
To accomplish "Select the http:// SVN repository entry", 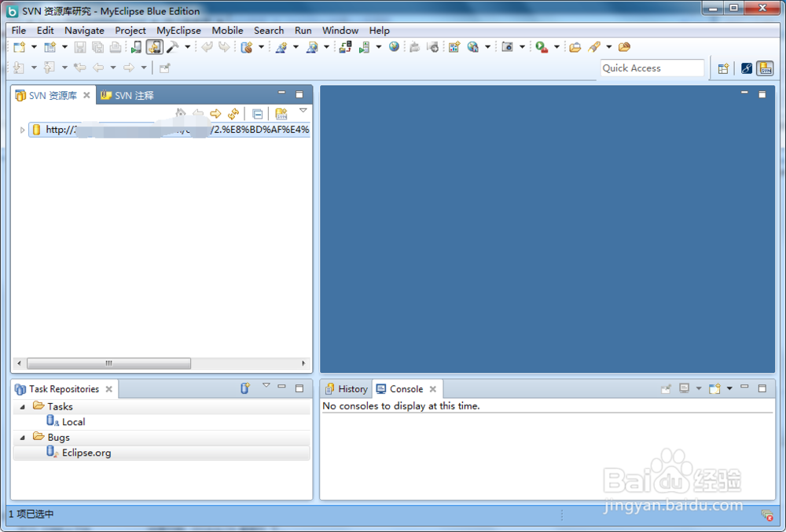I will point(170,130).
